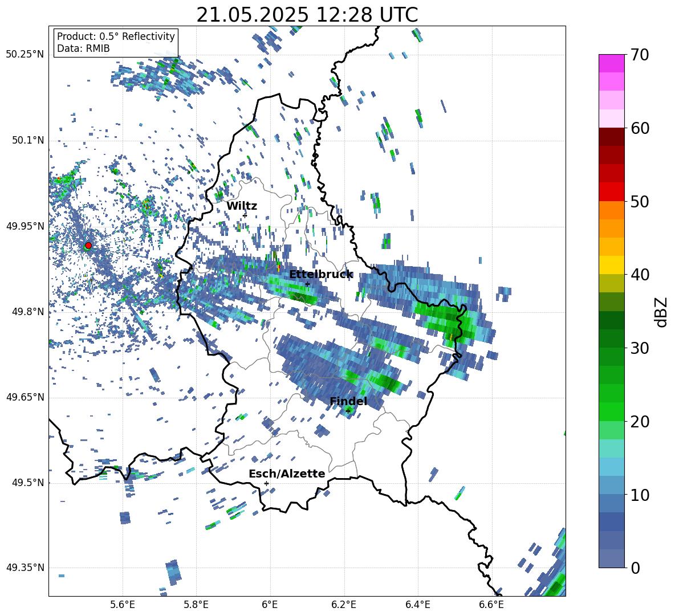This screenshot has width=675, height=616.
Task: Click the 49.35°N latitude label
Action: pyautogui.click(x=25, y=568)
